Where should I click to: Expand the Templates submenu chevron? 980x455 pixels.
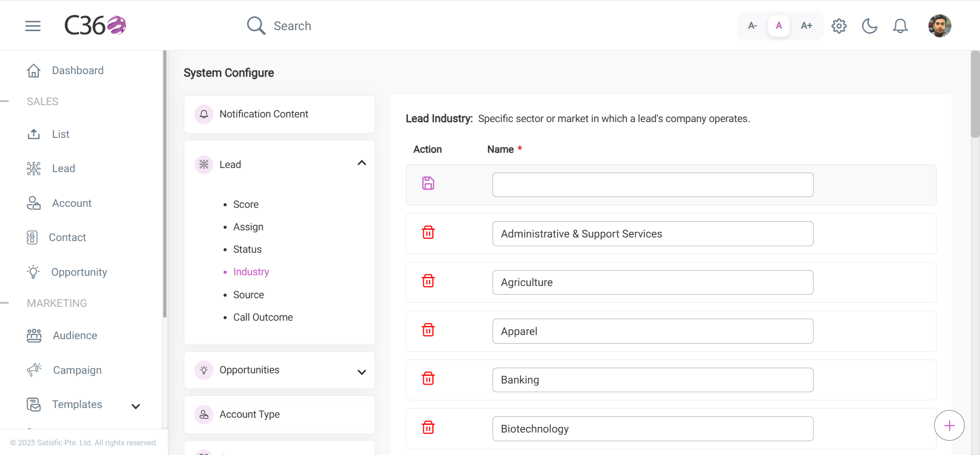click(x=136, y=406)
